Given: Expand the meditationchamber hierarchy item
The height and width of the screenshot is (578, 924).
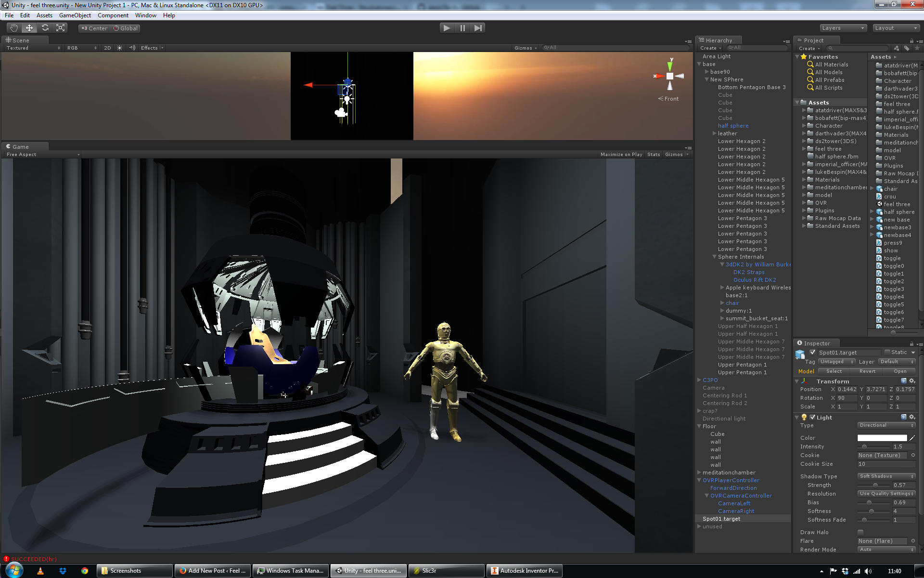Looking at the screenshot, I should tap(699, 473).
